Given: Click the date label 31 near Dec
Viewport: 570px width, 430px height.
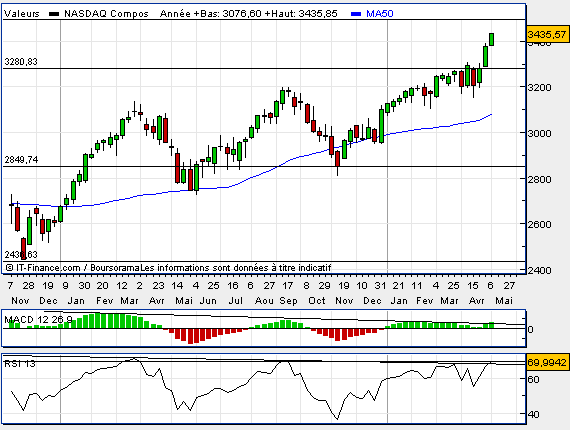Looking at the screenshot, I should (x=380, y=286).
